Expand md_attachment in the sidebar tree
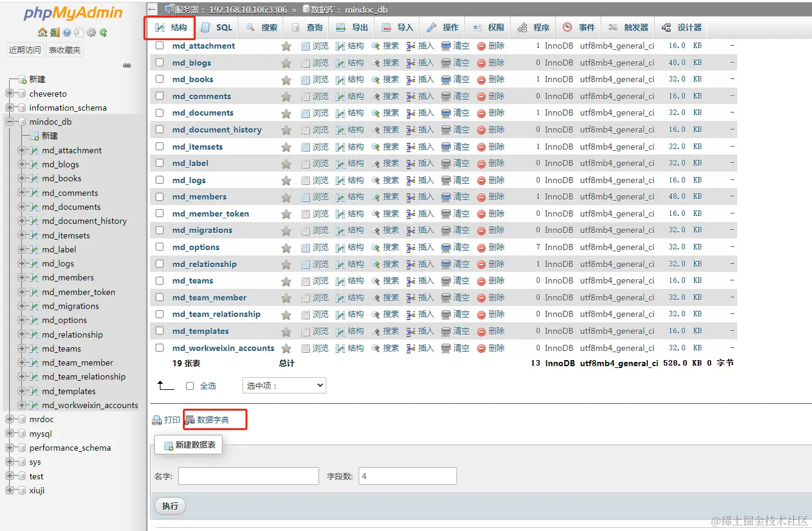 [22, 150]
